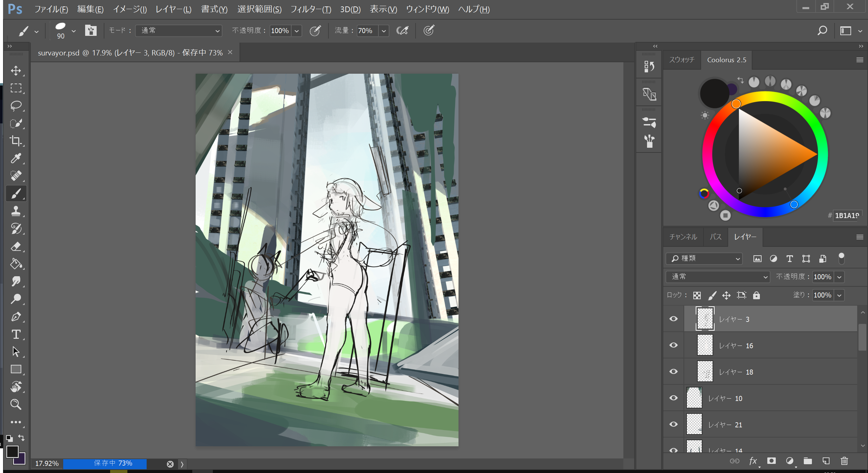The image size is (868, 473).
Task: Cancel the save progress
Action: point(170,464)
